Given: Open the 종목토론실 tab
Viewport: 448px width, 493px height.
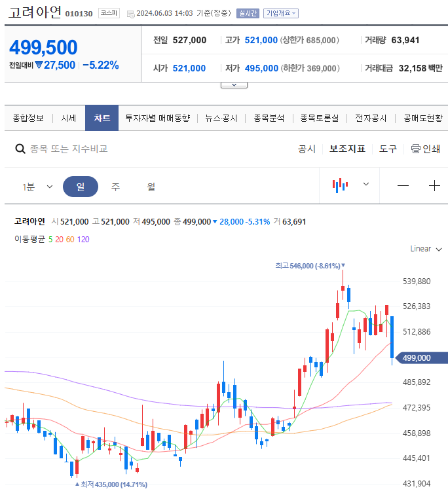Looking at the screenshot, I should [x=320, y=118].
